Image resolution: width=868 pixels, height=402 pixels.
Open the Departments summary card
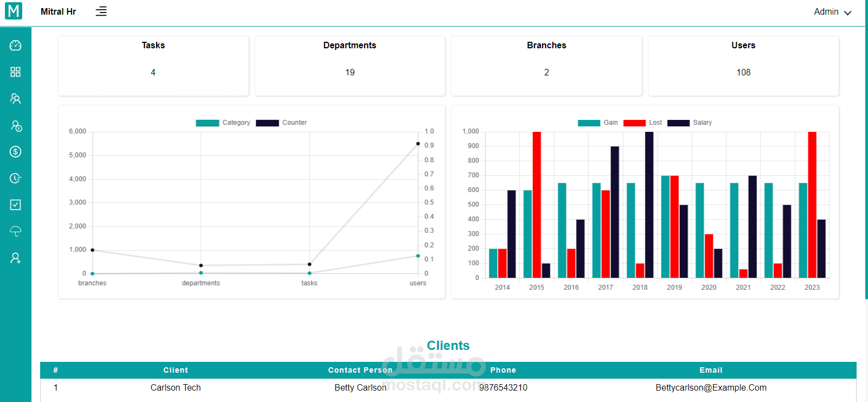[350, 66]
